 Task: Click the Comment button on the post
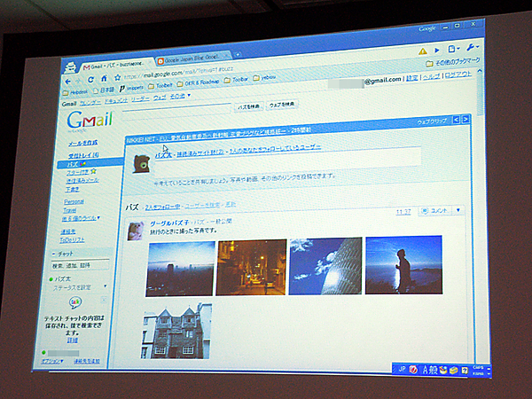pos(435,212)
